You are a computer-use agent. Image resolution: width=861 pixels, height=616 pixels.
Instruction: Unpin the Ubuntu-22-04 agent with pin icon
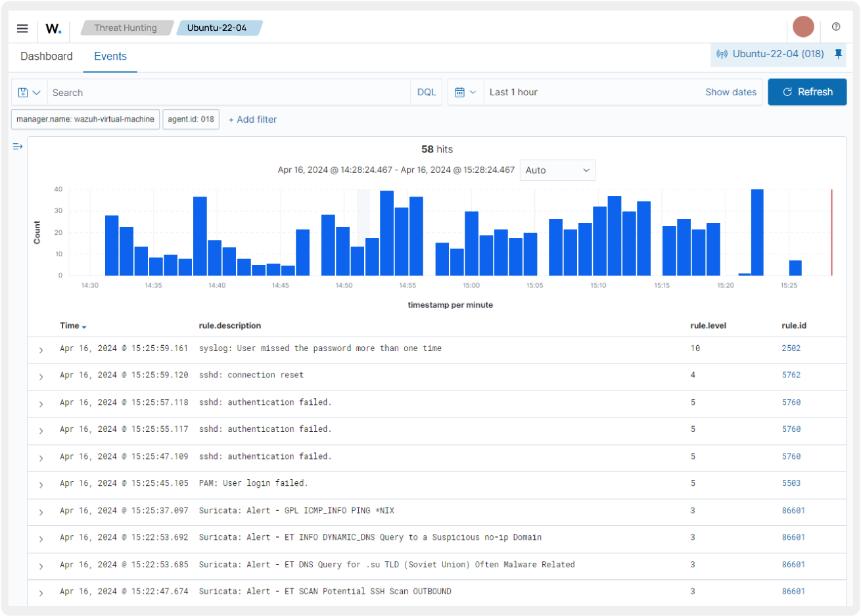[839, 55]
